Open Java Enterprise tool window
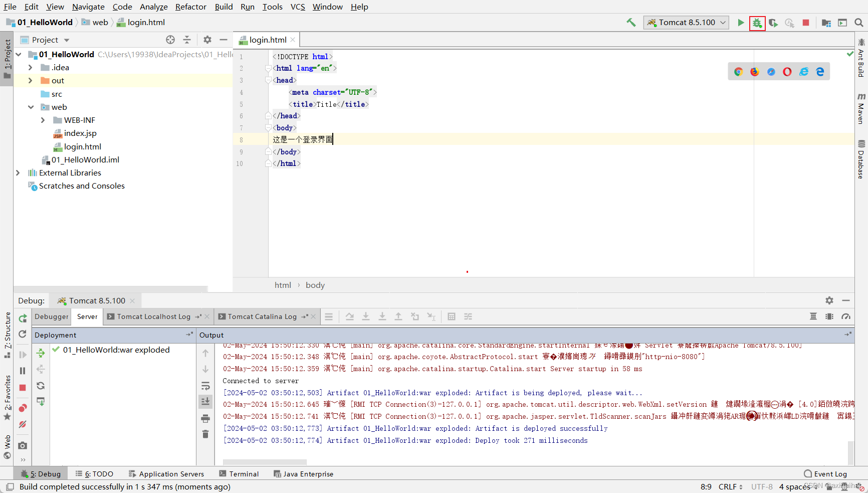Screen dimensions: 868x493 coord(303,474)
